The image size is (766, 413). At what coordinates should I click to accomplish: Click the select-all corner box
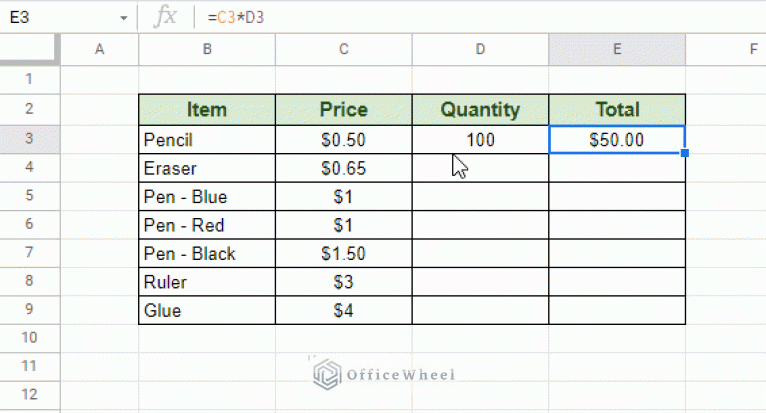30,49
